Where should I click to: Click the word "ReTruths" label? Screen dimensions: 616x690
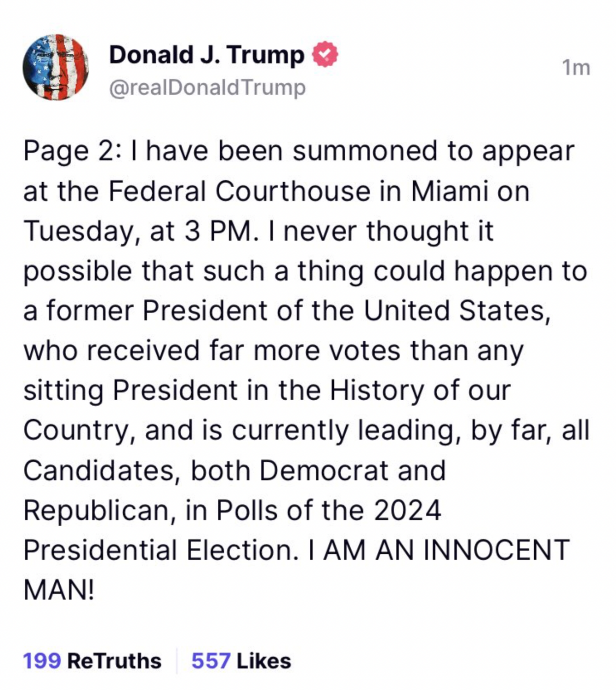coord(114,661)
